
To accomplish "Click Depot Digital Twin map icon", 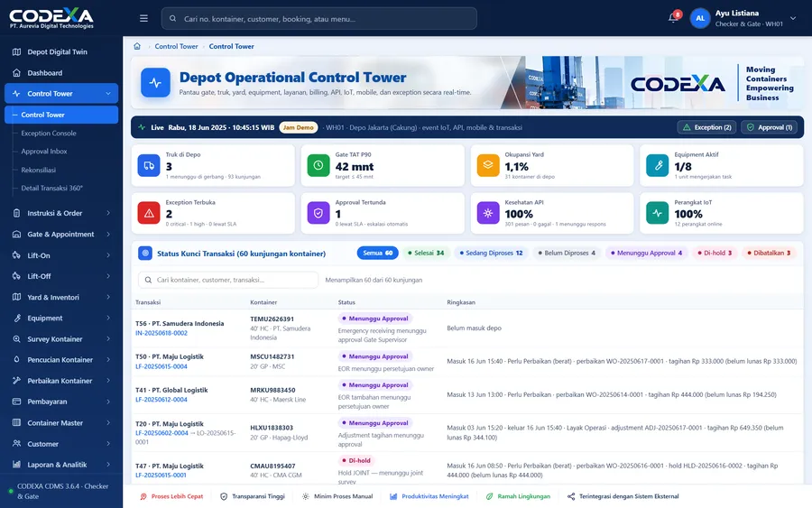I will 16,51.
